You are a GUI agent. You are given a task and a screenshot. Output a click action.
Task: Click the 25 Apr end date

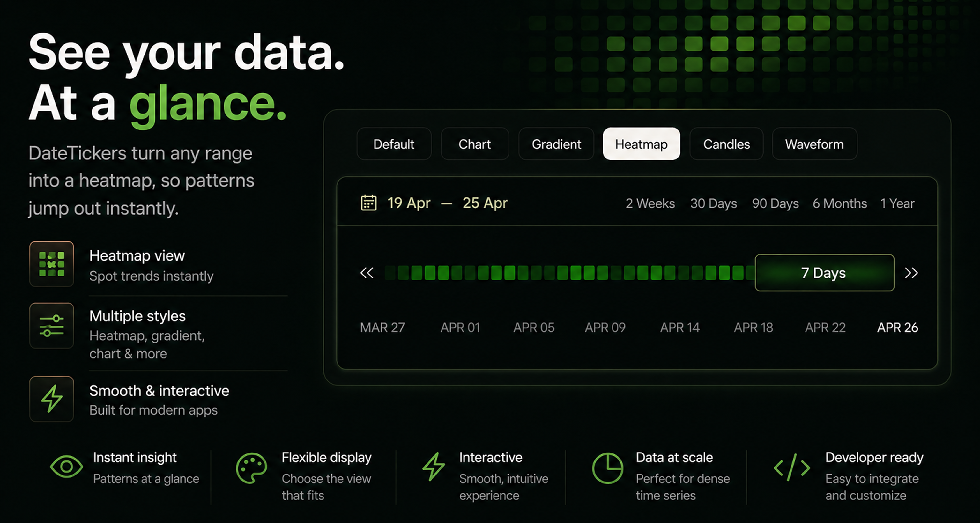(x=485, y=203)
